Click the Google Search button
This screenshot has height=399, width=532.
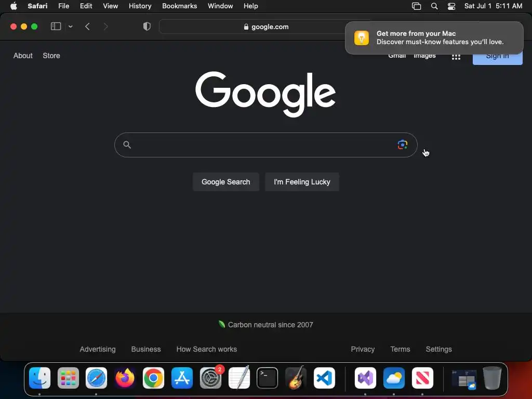pos(225,182)
